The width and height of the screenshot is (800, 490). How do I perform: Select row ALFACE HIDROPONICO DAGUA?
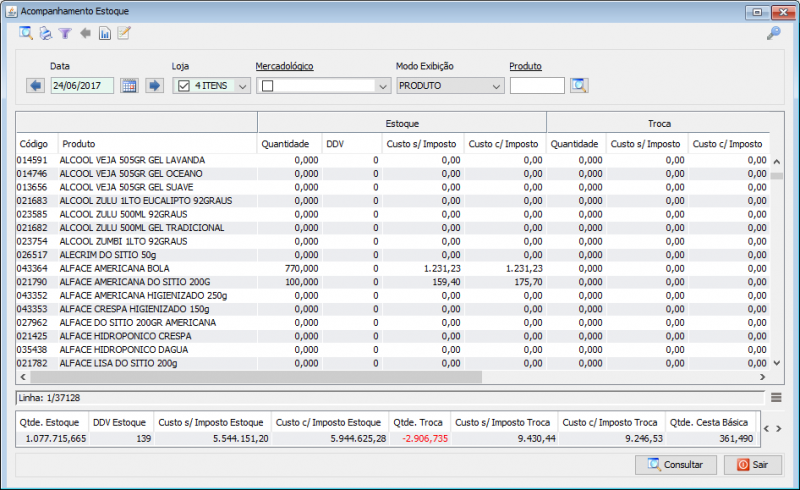coord(393,350)
